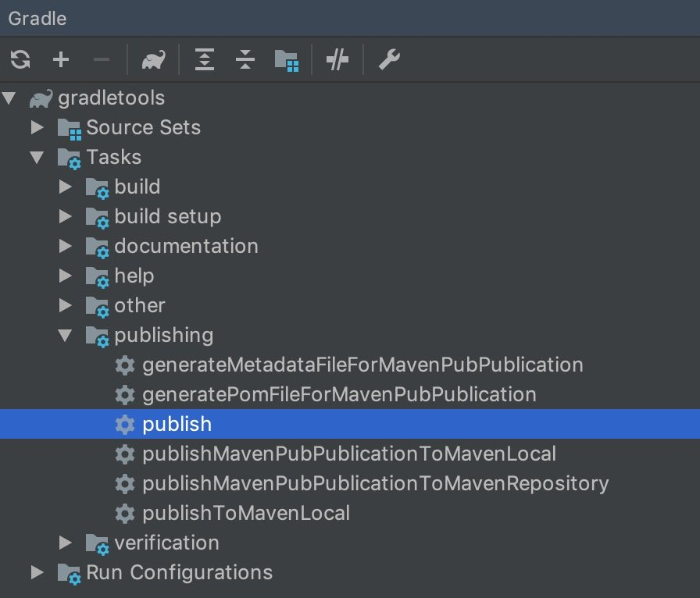Image resolution: width=700 pixels, height=598 pixels.
Task: Select the gradletools project label
Action: click(x=111, y=98)
